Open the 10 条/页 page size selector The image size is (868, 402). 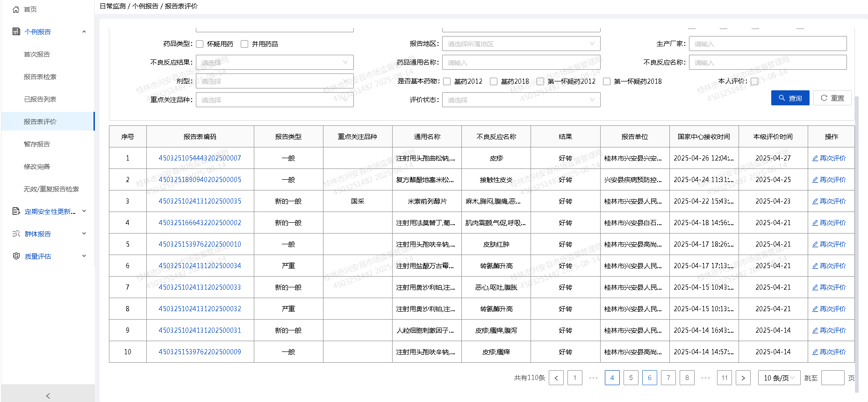tap(779, 378)
